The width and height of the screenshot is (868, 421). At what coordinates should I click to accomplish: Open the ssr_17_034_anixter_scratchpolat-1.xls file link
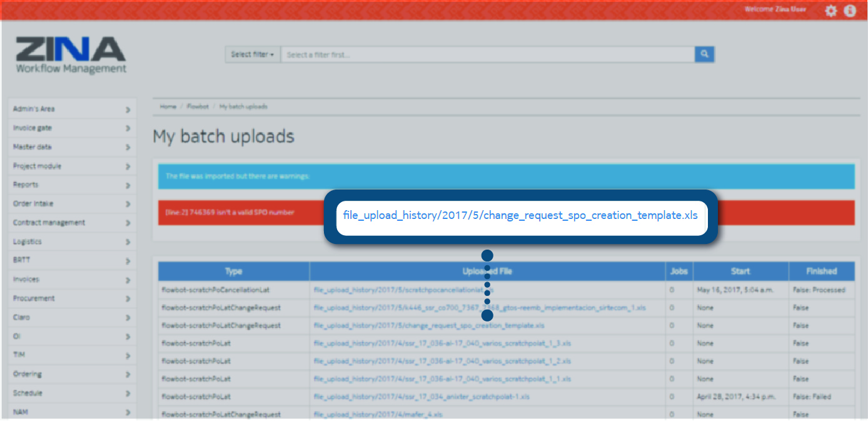point(421,397)
